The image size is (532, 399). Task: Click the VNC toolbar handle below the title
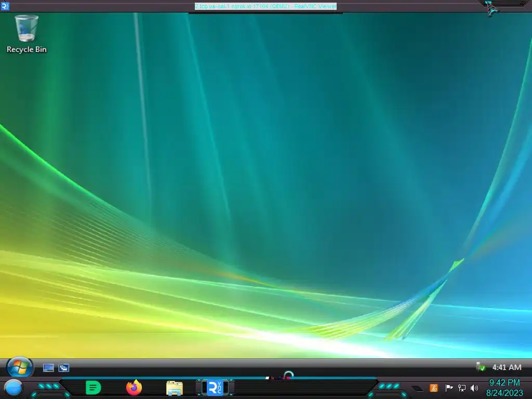click(x=265, y=13)
